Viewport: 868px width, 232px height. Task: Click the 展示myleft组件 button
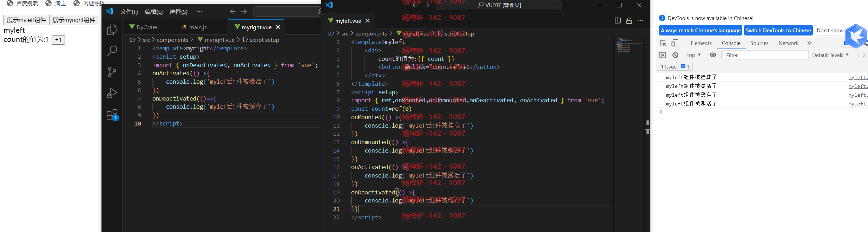tap(26, 20)
